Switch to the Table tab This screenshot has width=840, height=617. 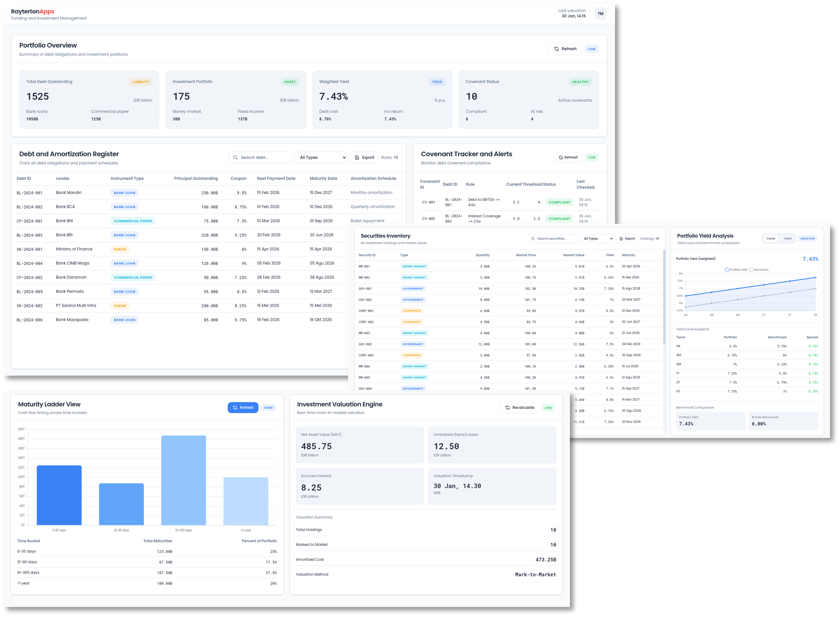point(787,238)
